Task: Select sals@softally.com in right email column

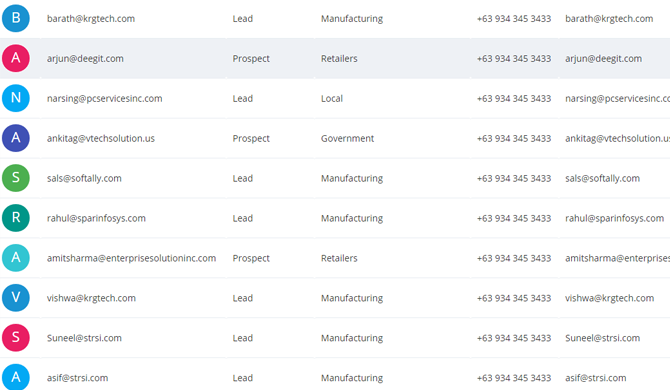Action: click(x=602, y=178)
